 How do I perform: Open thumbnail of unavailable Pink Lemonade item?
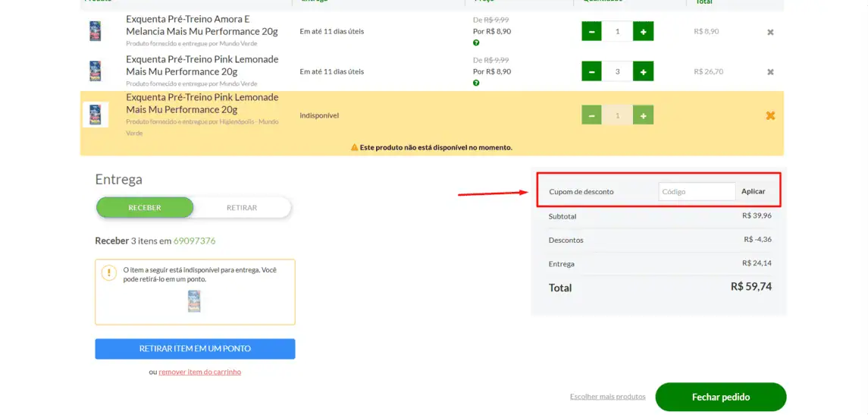(x=96, y=115)
